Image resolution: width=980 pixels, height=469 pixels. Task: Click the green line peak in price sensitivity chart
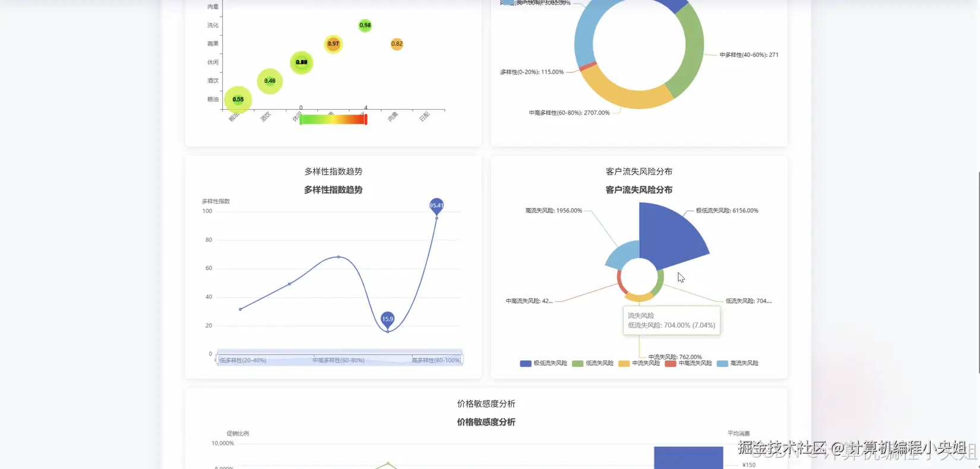click(x=388, y=463)
